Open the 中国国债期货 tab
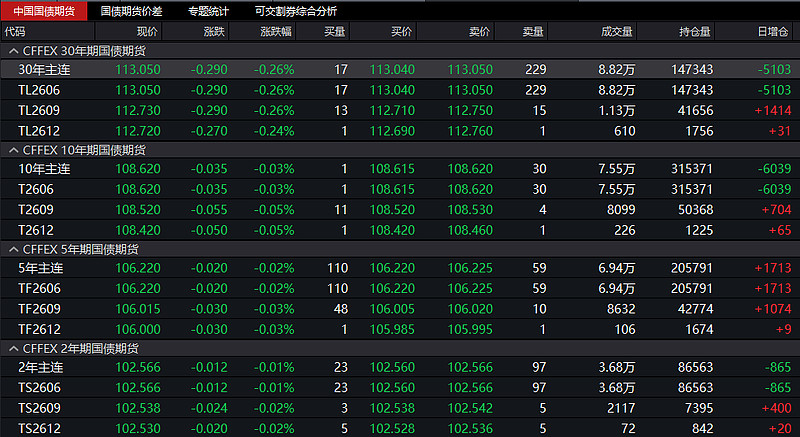 coord(44,11)
